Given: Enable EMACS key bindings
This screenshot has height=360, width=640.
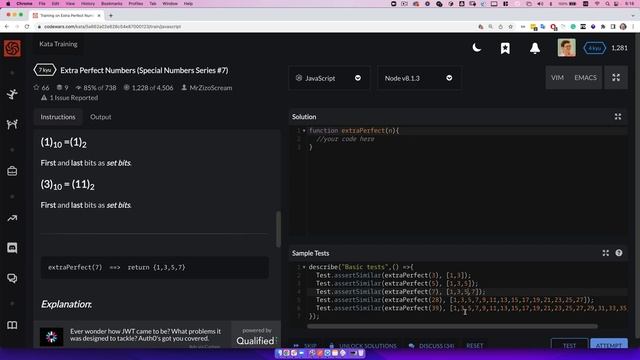Looking at the screenshot, I should point(585,78).
